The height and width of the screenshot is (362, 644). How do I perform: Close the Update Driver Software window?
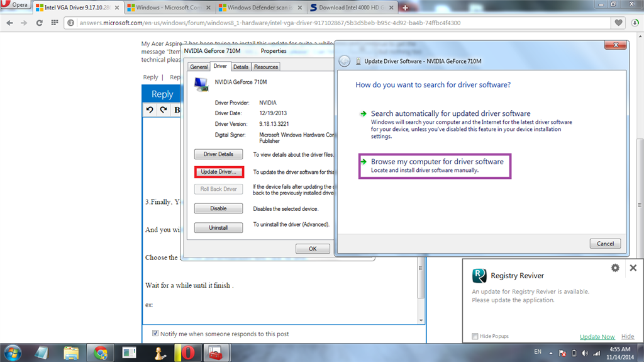[x=615, y=45]
